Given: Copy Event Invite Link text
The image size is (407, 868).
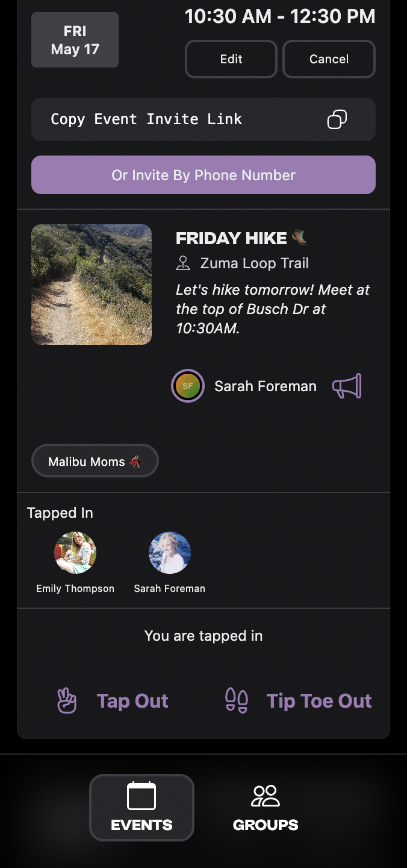Looking at the screenshot, I should pos(146,119).
